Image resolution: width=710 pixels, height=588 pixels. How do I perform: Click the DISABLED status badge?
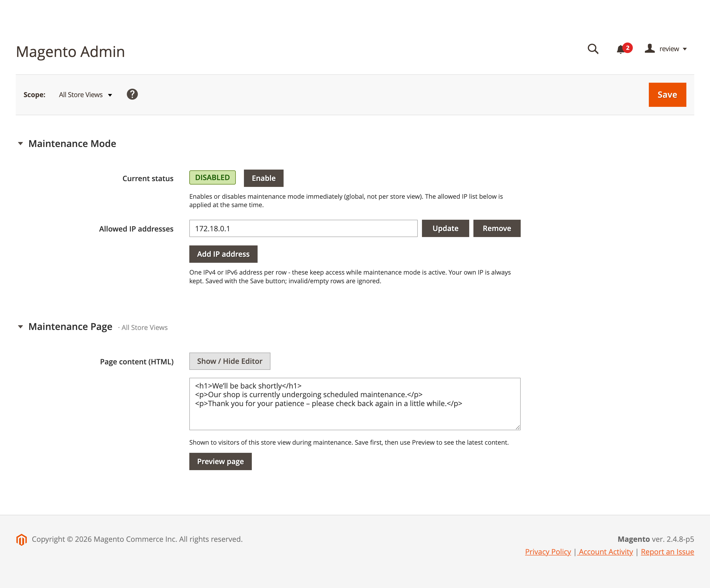tap(212, 177)
